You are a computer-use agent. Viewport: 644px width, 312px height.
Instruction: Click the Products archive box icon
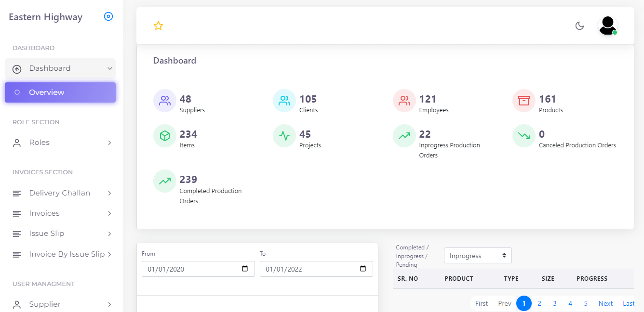(524, 101)
